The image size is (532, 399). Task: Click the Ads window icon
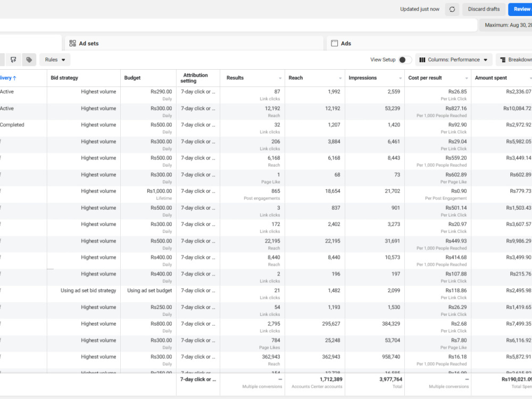pyautogui.click(x=334, y=43)
